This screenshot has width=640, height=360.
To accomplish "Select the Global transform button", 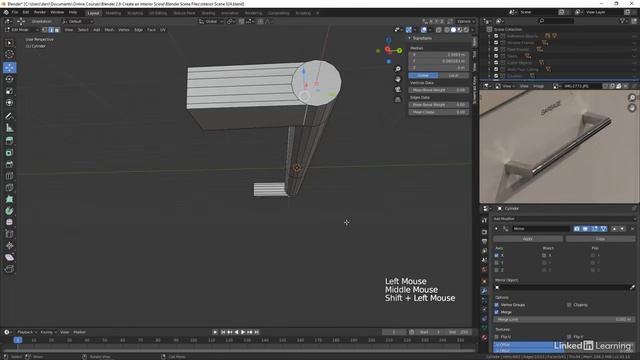I will (x=423, y=76).
